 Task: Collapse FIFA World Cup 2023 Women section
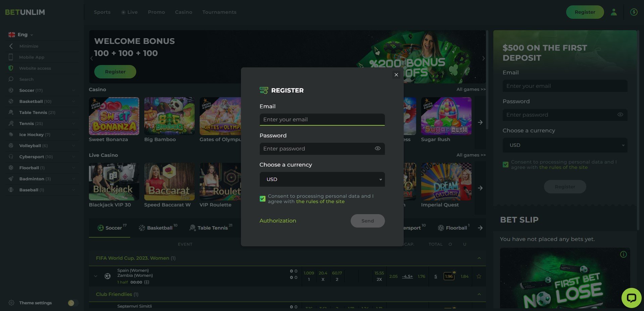tap(479, 258)
